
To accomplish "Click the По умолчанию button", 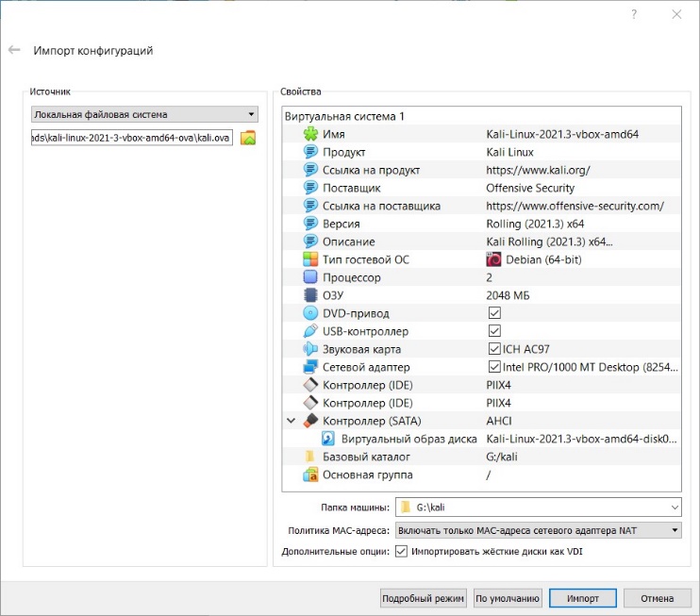I will (508, 598).
